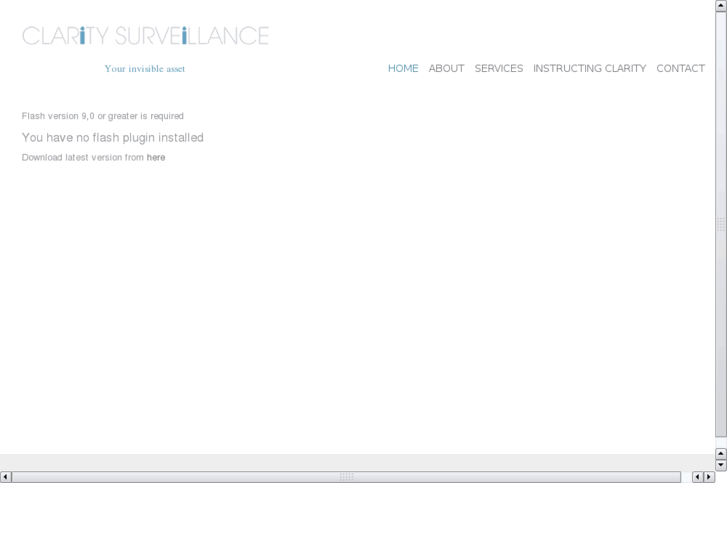Click the left arrow beside the right arrow
Viewport: 727px width, 545px height.
(x=698, y=477)
